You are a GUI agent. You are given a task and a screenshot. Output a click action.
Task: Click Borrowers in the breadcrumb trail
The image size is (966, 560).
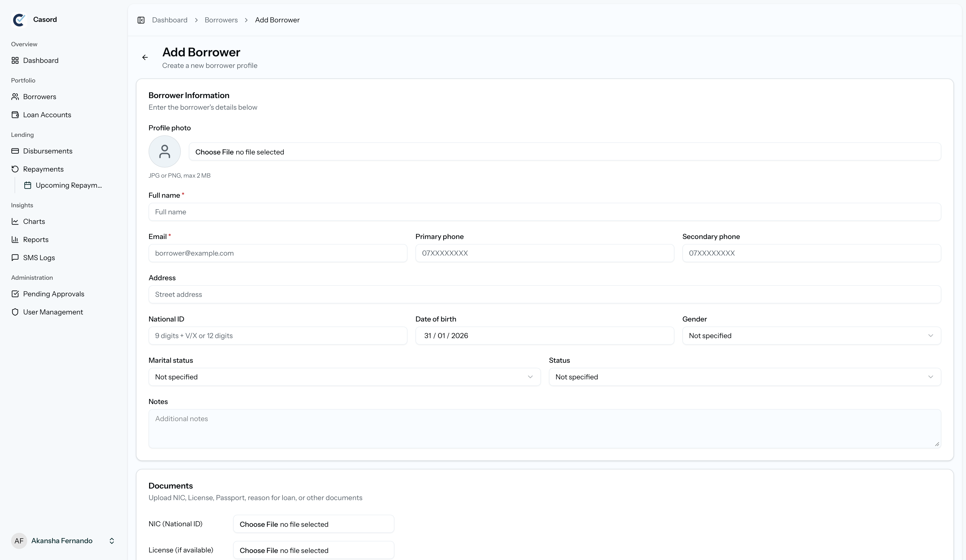(x=221, y=20)
